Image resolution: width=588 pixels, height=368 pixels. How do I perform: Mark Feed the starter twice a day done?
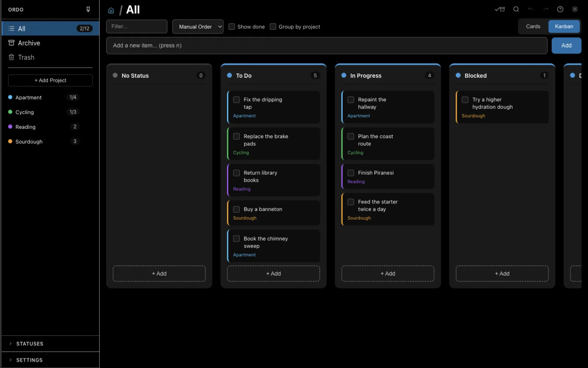tap(351, 202)
